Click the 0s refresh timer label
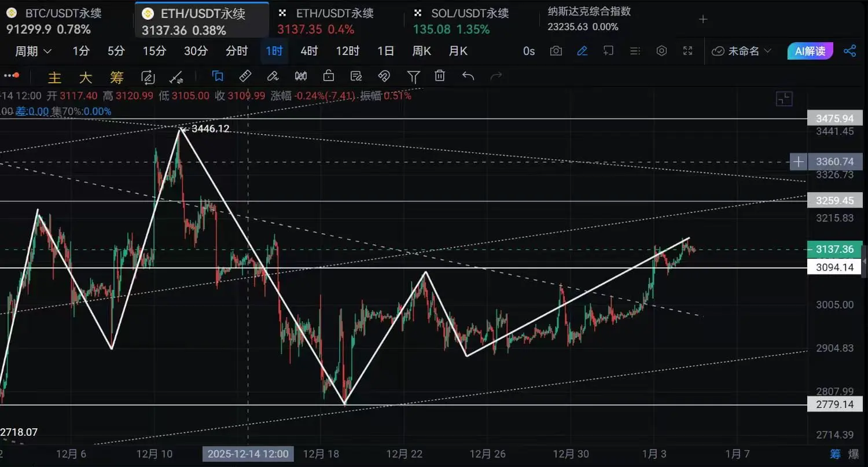Image resolution: width=868 pixels, height=467 pixels. (x=529, y=51)
